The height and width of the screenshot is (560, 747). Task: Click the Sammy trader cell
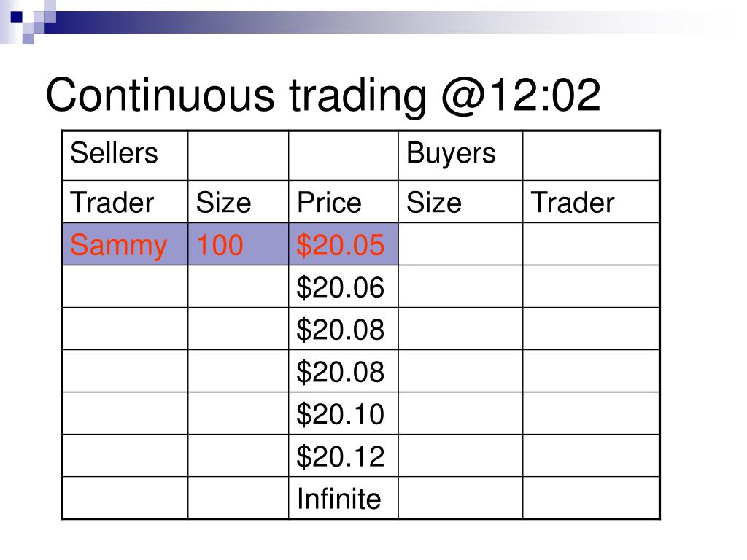click(125, 244)
